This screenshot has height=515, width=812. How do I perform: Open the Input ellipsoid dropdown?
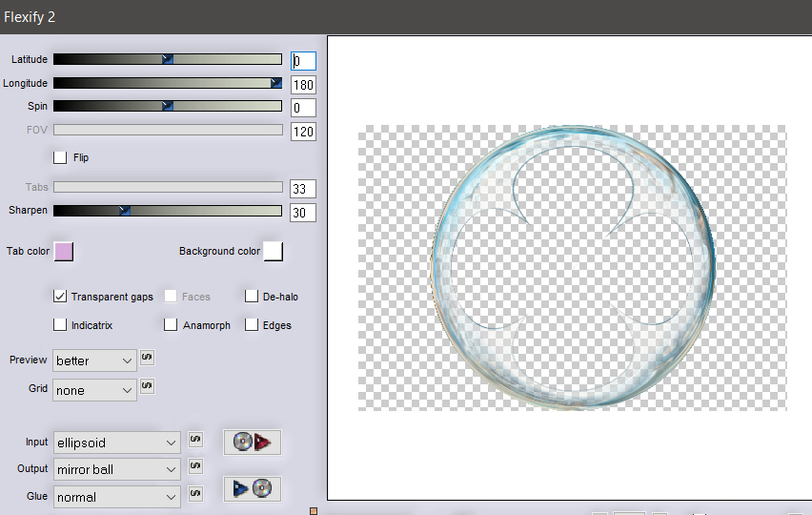point(116,443)
